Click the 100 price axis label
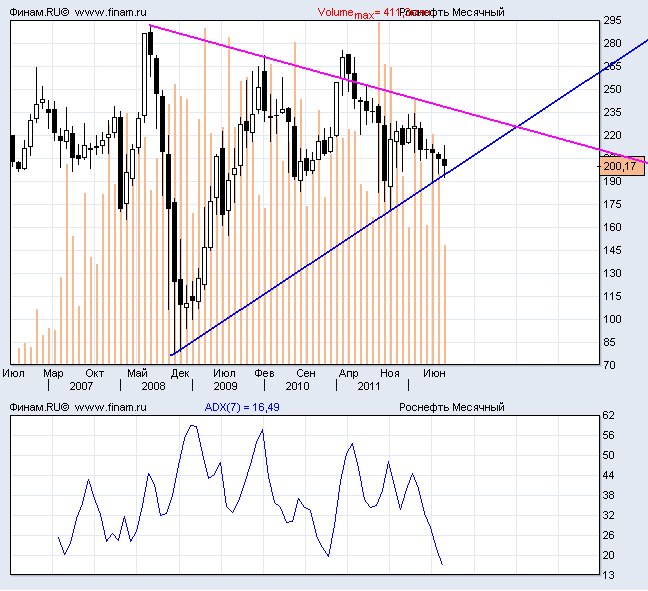Screen dimensions: 648x591 612,319
